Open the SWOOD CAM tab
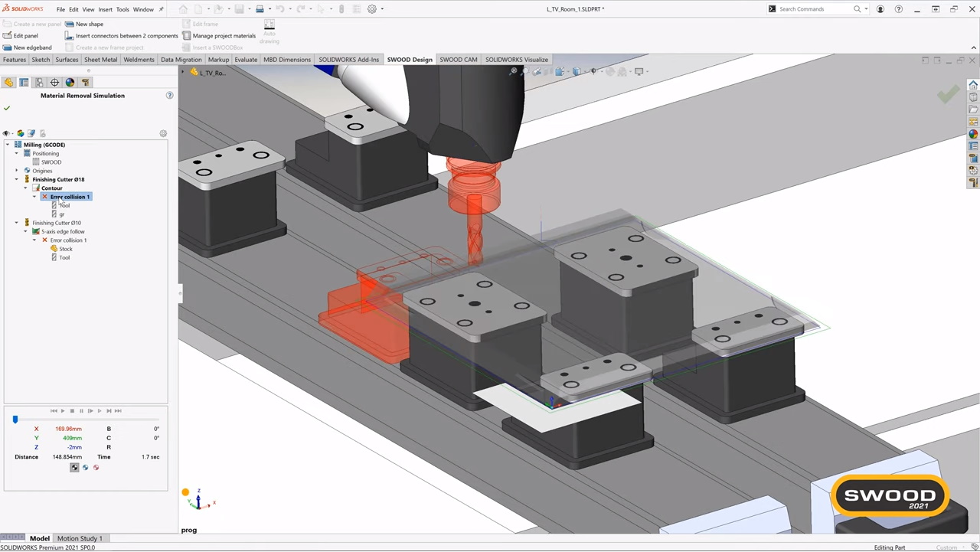The image size is (980, 552). pyautogui.click(x=458, y=60)
